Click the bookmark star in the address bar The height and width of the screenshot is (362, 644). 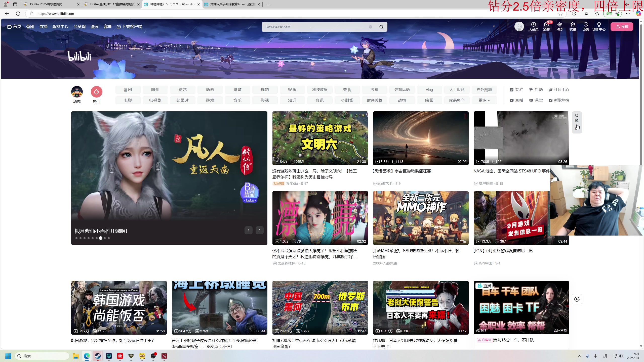pyautogui.click(x=560, y=14)
